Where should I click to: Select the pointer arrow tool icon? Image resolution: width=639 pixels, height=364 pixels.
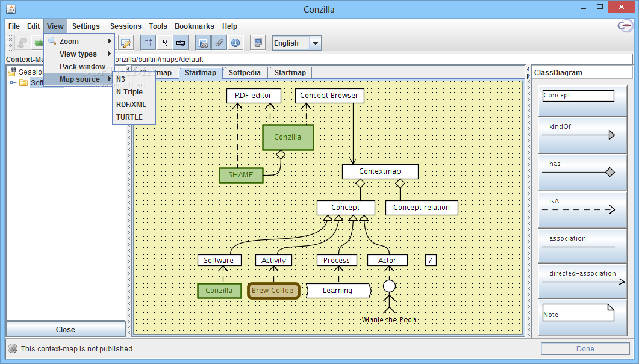(x=164, y=43)
